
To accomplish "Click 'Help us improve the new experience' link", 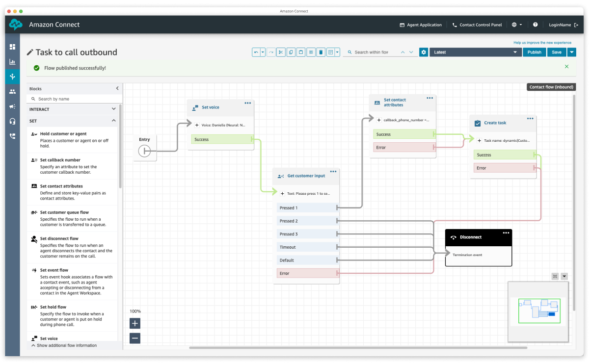I will click(x=542, y=43).
